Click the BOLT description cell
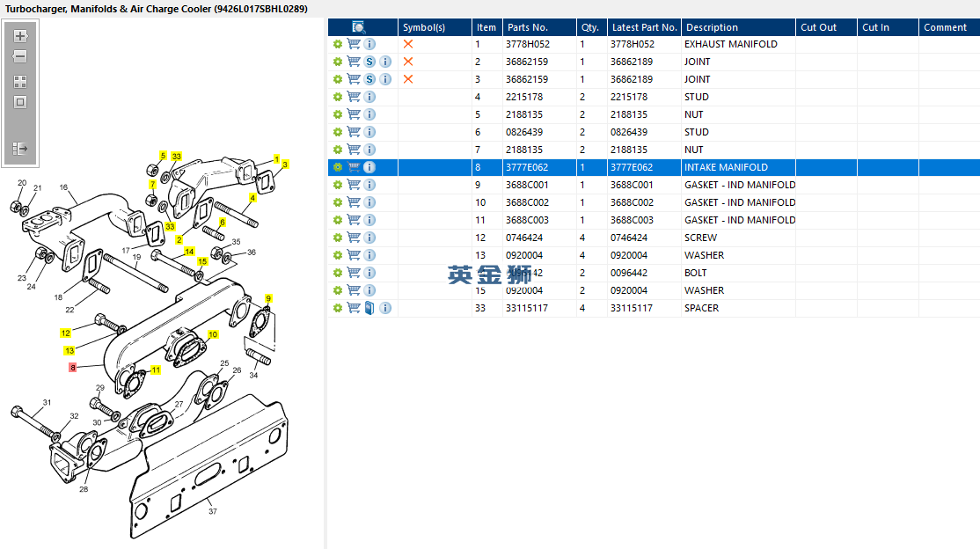 click(738, 273)
